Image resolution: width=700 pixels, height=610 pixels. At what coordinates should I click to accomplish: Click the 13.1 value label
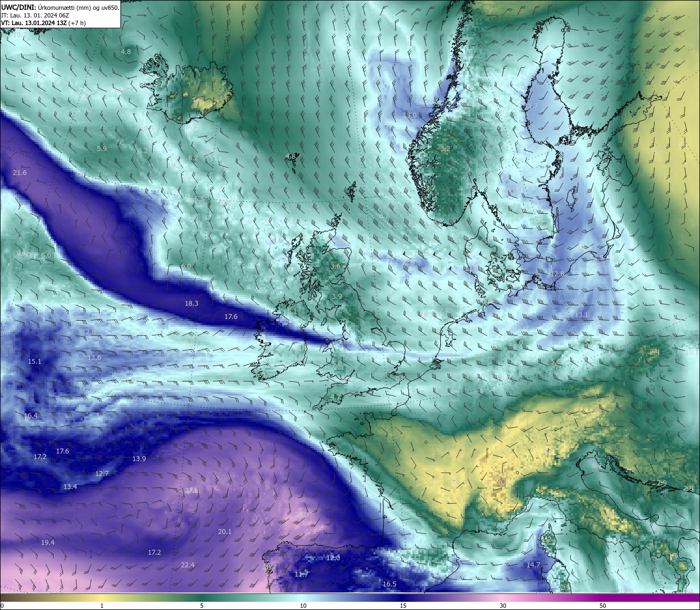[581, 315]
